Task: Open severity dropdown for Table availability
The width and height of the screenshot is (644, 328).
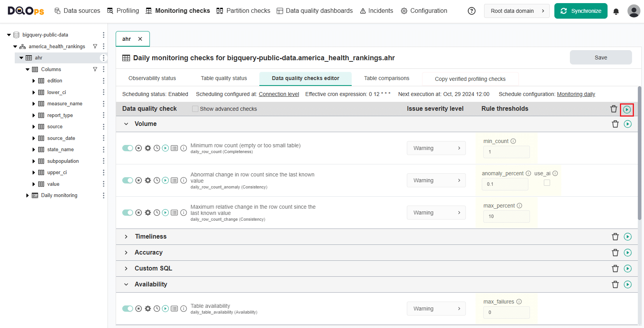Action: 436,309
